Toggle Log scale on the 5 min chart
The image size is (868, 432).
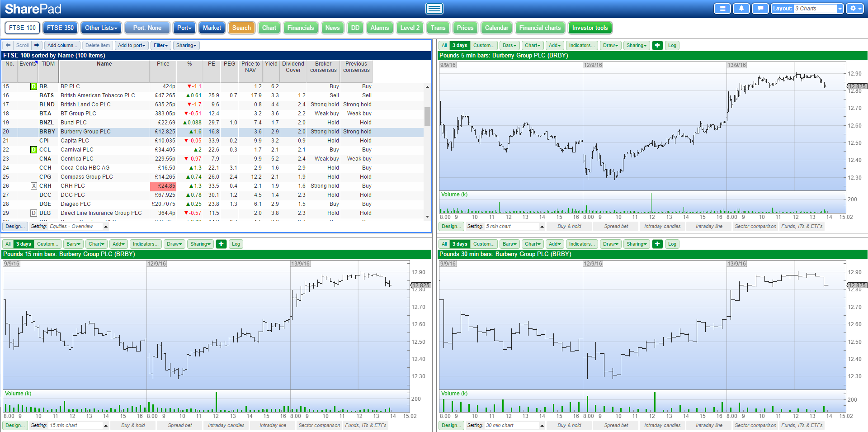(672, 45)
